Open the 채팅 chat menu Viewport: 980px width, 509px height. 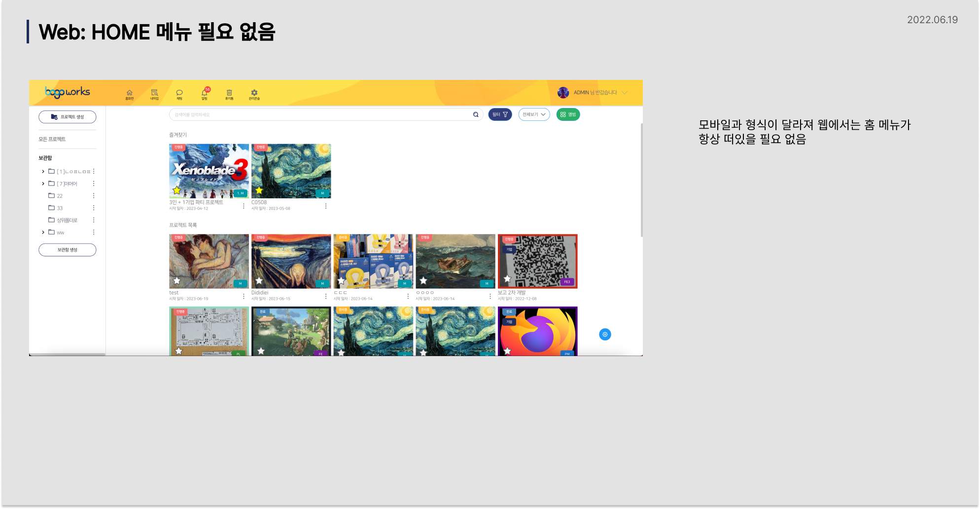[x=179, y=95]
